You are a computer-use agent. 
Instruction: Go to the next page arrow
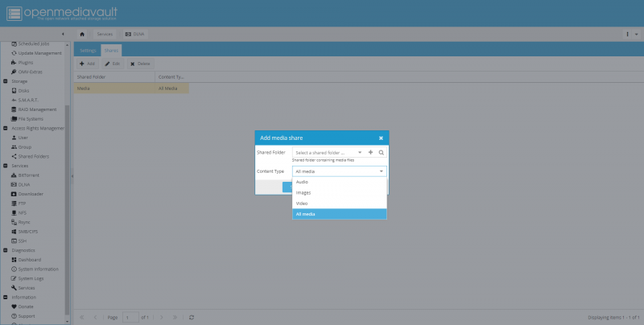point(162,317)
